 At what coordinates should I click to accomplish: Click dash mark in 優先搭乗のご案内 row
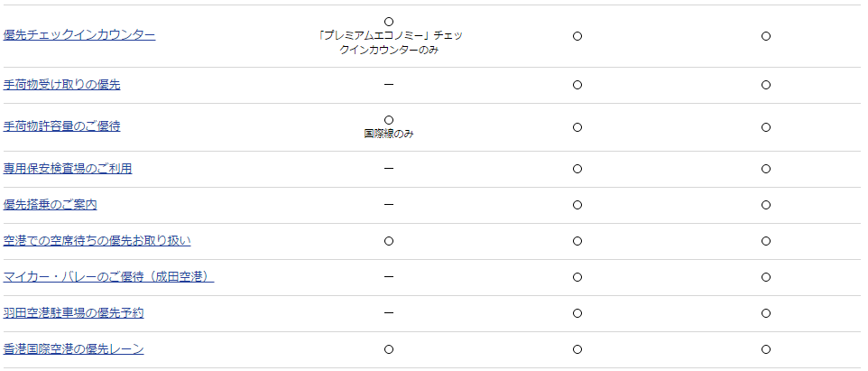click(389, 205)
